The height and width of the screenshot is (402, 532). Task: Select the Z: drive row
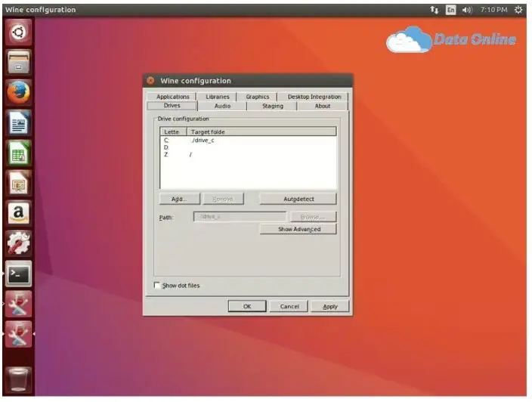point(248,154)
